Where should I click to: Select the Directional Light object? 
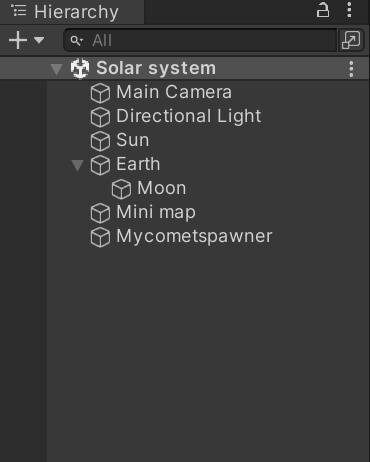click(x=188, y=116)
